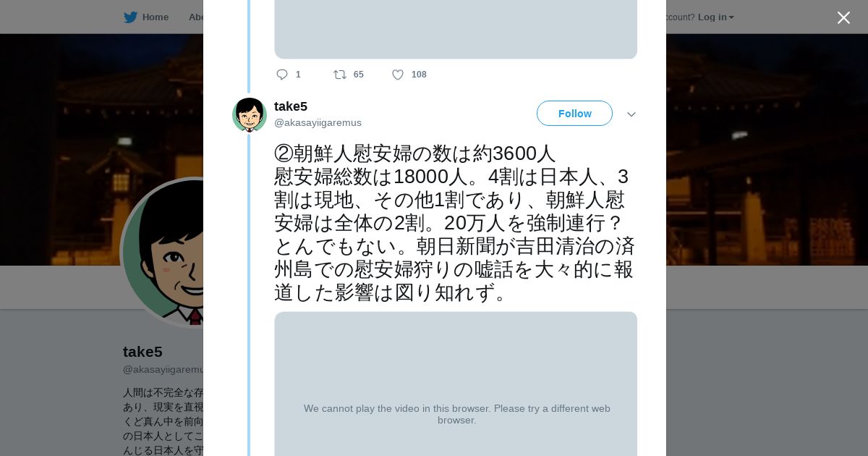
Task: Open take5's small avatar in the tweet
Action: (250, 114)
